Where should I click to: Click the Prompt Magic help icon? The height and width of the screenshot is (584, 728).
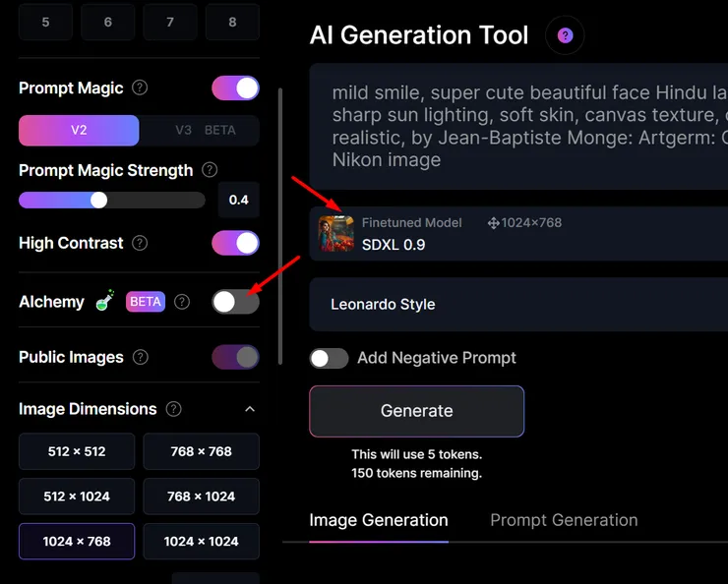[x=140, y=88]
